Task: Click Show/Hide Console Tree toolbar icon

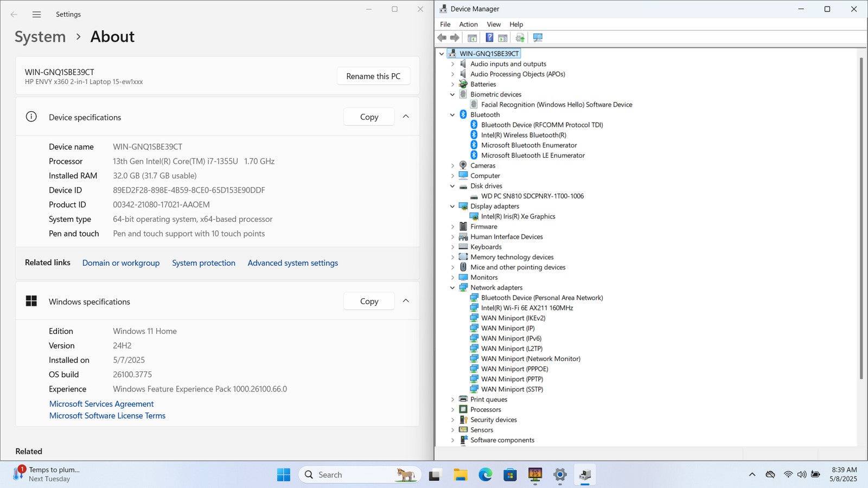Action: pyautogui.click(x=473, y=37)
